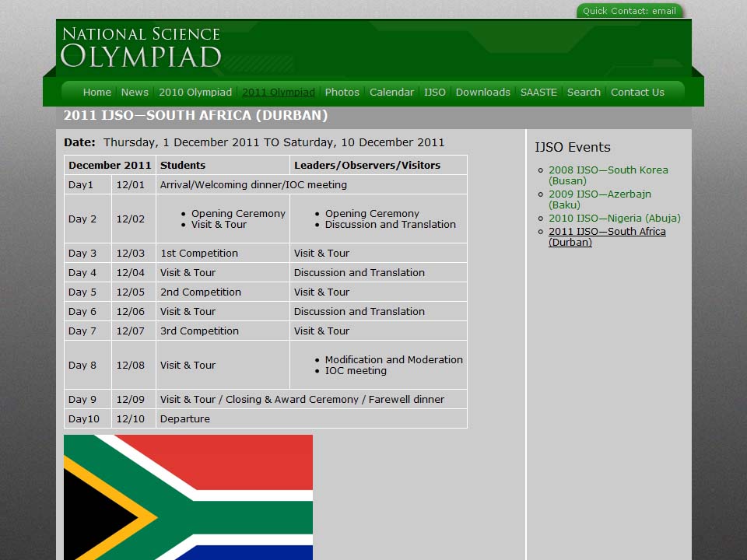
Task: Open the Downloads page
Action: point(483,93)
